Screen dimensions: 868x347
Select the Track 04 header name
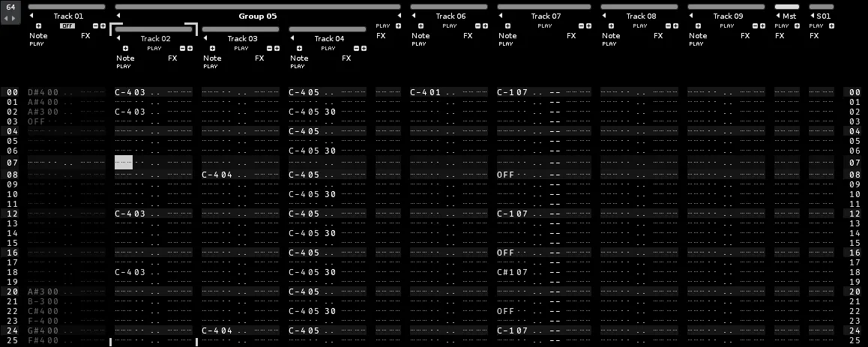pyautogui.click(x=329, y=38)
